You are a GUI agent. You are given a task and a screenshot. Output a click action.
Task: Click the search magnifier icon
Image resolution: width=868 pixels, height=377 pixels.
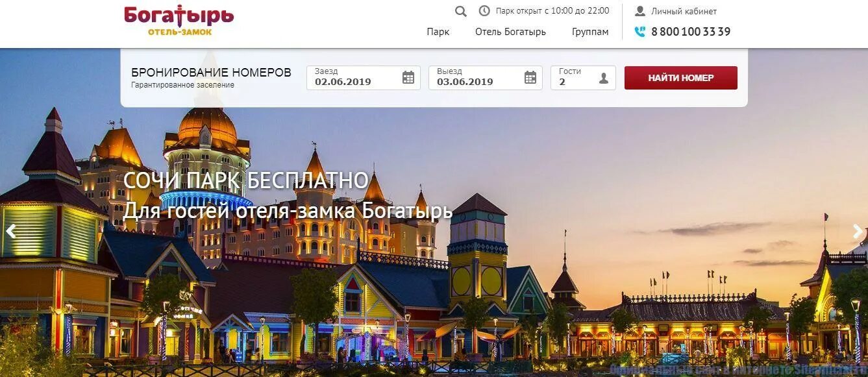[x=461, y=11]
